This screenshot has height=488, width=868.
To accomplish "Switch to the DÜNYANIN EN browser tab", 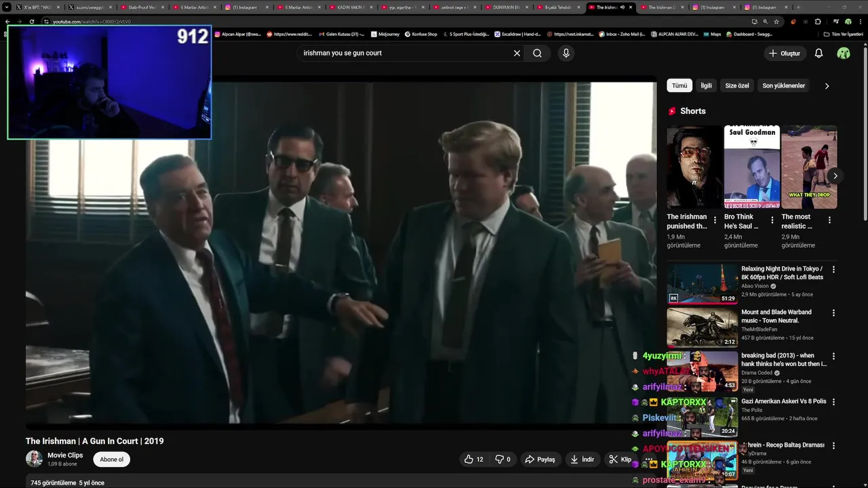I will coord(506,7).
